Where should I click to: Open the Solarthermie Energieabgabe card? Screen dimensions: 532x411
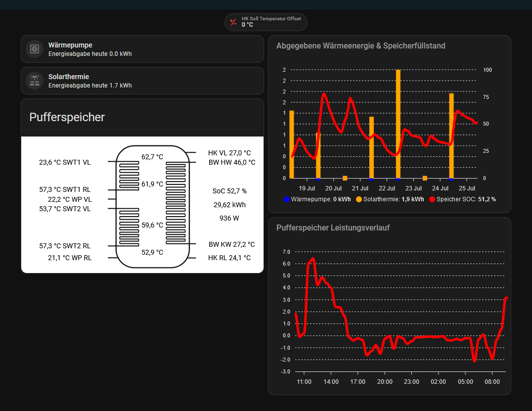click(142, 81)
